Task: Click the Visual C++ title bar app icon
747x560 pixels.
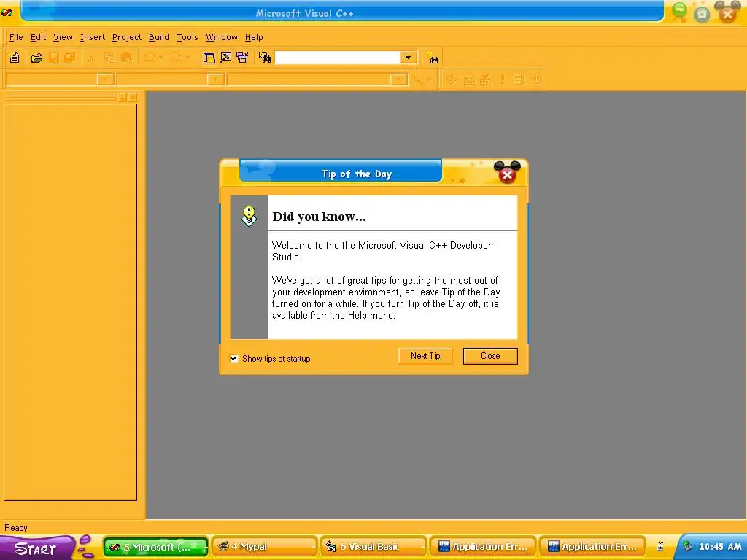Action: tap(7, 13)
